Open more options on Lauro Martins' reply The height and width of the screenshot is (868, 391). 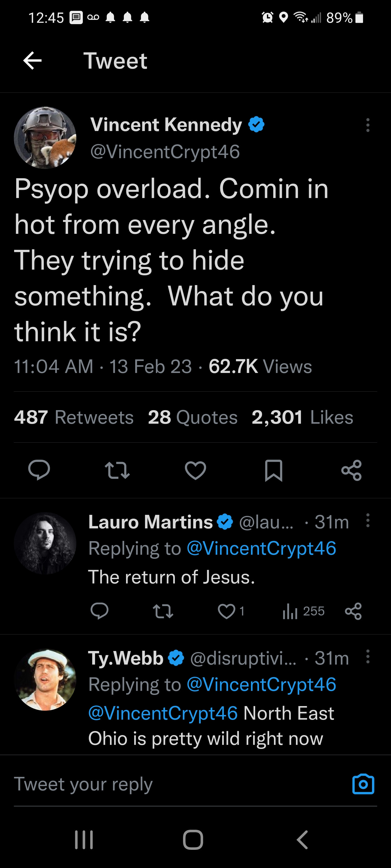pyautogui.click(x=368, y=521)
